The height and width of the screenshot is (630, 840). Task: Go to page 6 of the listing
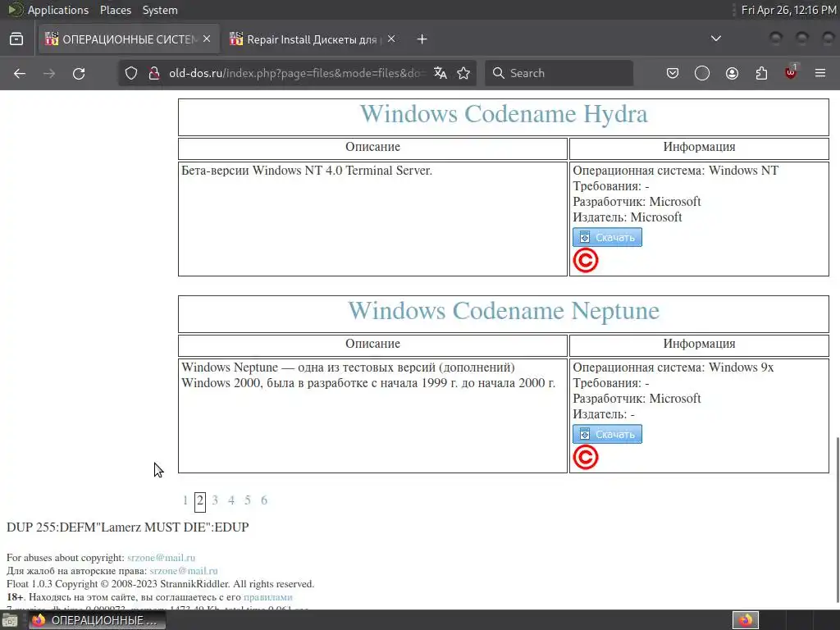tap(264, 500)
